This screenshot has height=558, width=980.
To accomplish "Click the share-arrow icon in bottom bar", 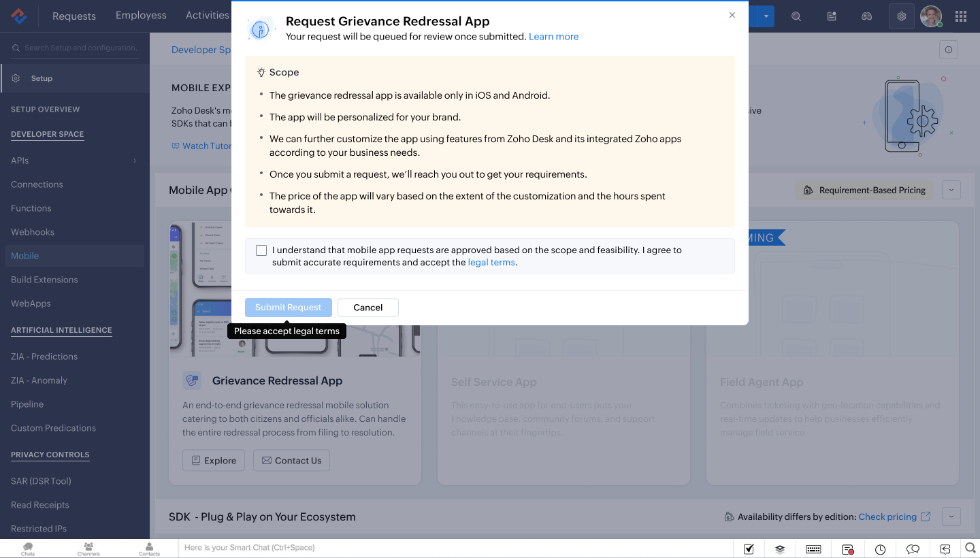I will (945, 549).
